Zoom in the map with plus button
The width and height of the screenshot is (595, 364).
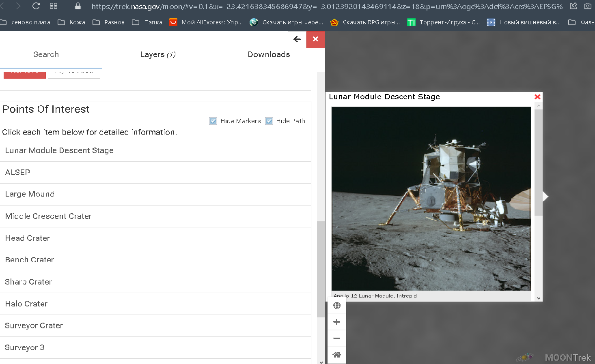click(337, 322)
